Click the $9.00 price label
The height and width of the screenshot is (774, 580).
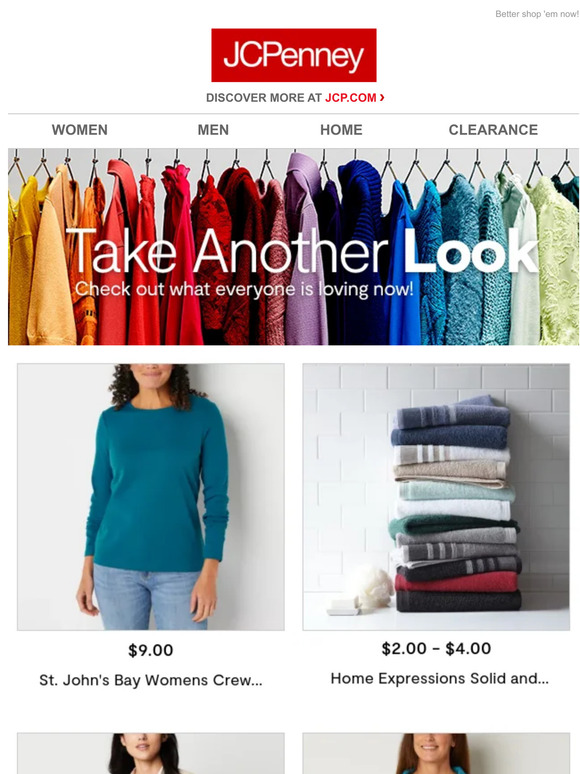point(151,650)
